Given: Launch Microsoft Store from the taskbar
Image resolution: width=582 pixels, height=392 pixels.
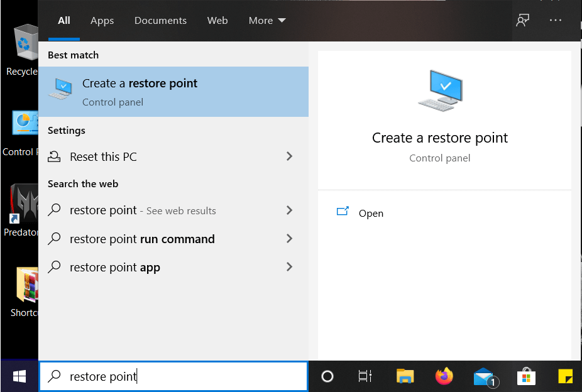Looking at the screenshot, I should tap(526, 376).
